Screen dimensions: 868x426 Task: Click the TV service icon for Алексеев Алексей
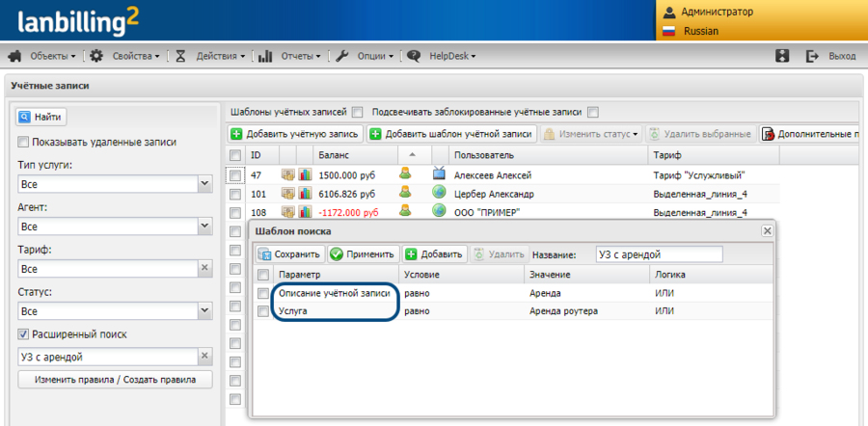pyautogui.click(x=439, y=175)
